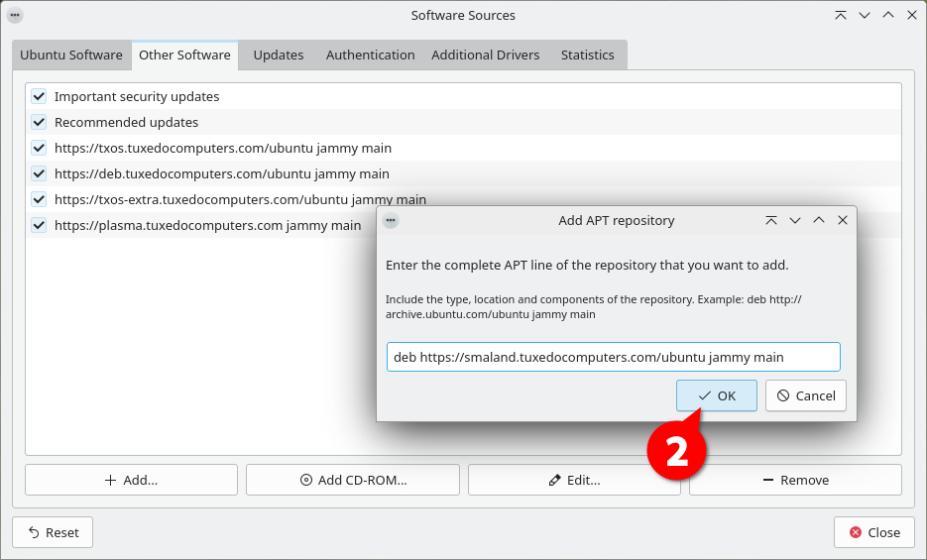Select Recommended updates row text
Viewport: 927px width, 560px height.
(127, 122)
